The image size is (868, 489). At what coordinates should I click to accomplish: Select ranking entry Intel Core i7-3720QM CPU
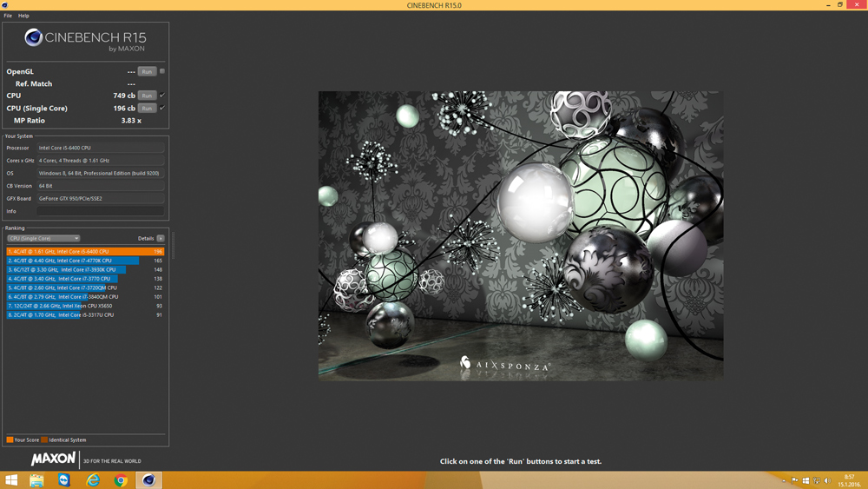(85, 287)
